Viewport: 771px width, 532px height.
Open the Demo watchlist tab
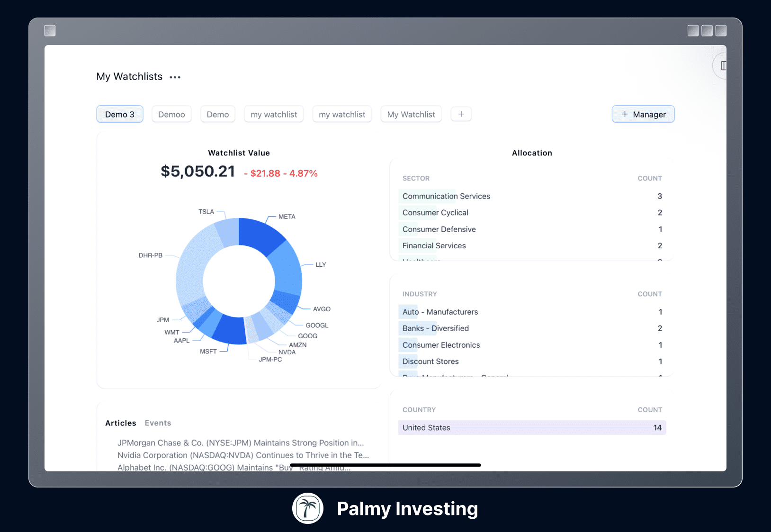click(x=218, y=114)
